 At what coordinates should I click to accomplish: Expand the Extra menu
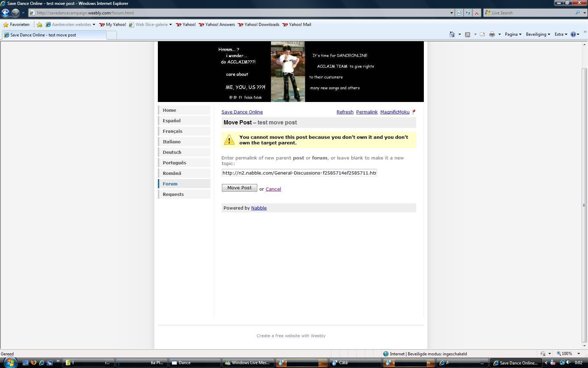point(561,34)
